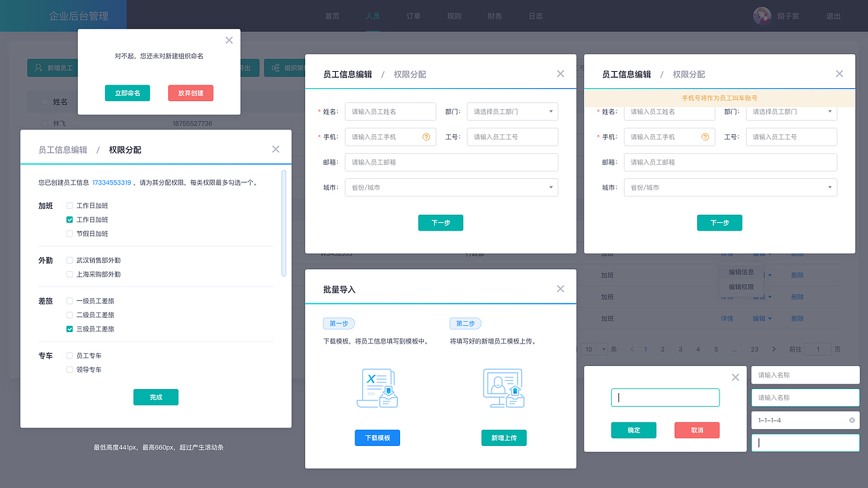Open the 10 条 page-size dropdown
The image size is (868, 488).
point(595,349)
